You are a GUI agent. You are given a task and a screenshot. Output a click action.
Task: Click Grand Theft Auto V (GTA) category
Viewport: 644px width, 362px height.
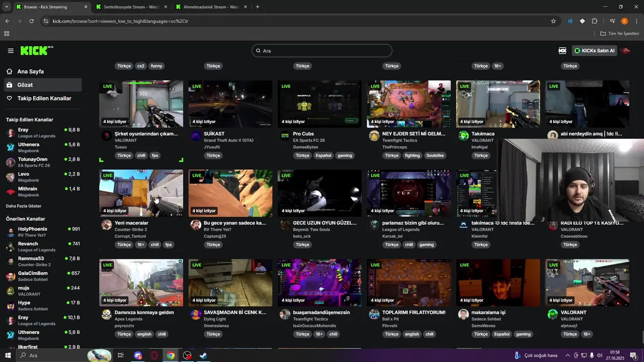click(228, 140)
